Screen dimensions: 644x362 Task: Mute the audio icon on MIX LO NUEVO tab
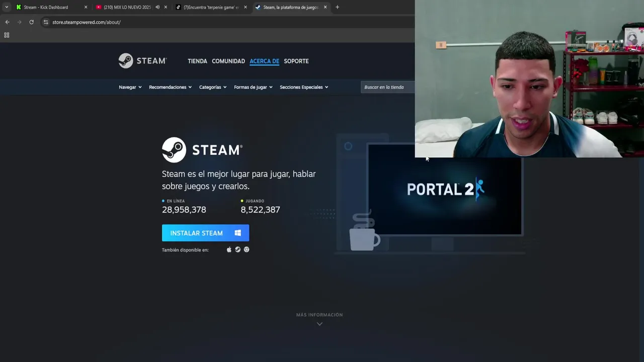point(157,7)
